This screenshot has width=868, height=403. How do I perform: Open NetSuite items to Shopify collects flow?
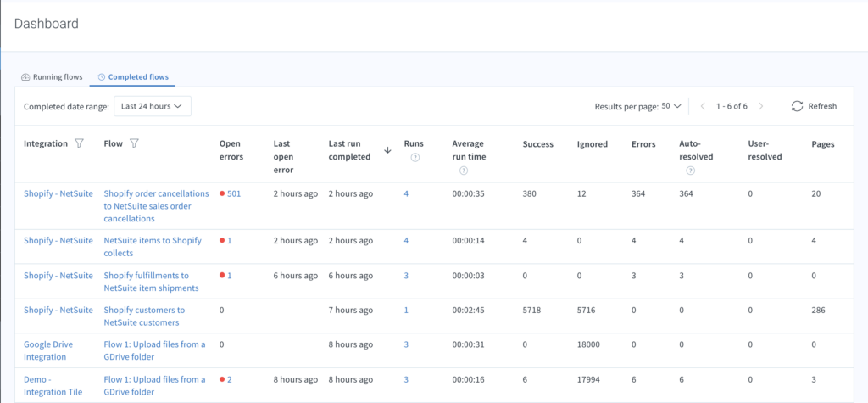coord(153,247)
